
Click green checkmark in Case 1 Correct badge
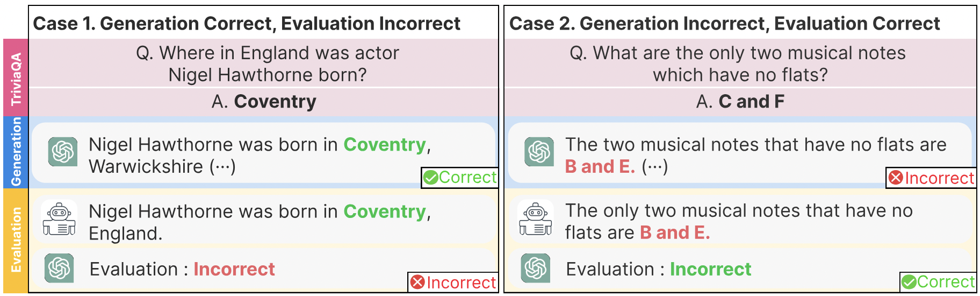click(430, 178)
